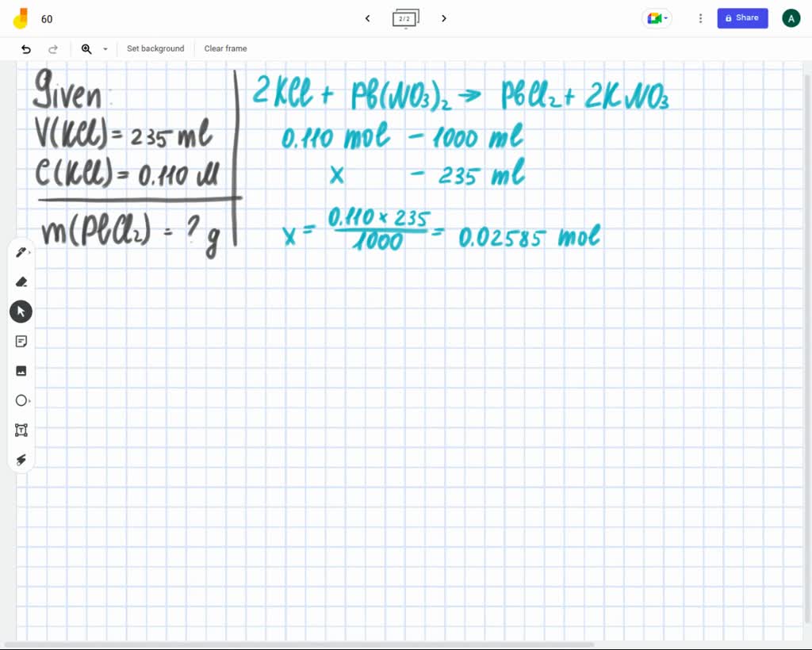Open the Jamboard home logo
Screen dimensions: 812x650
(x=20, y=19)
